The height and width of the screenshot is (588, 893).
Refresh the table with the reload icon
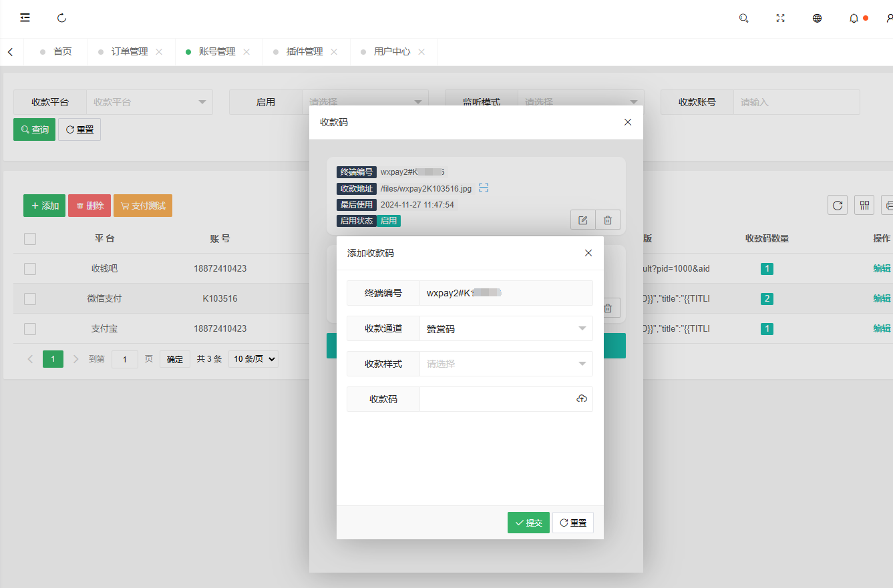click(837, 205)
